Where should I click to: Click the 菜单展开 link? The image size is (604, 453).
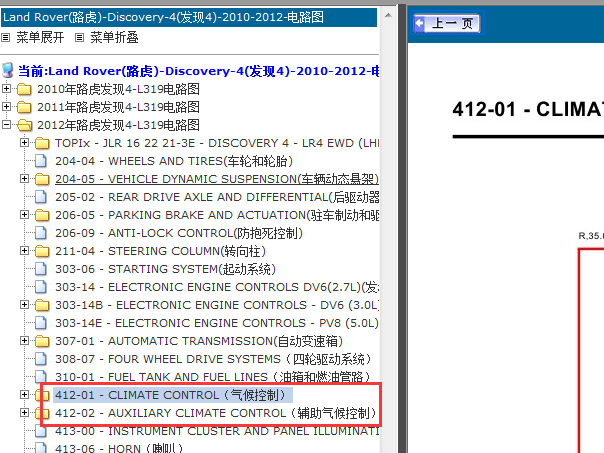(40, 38)
